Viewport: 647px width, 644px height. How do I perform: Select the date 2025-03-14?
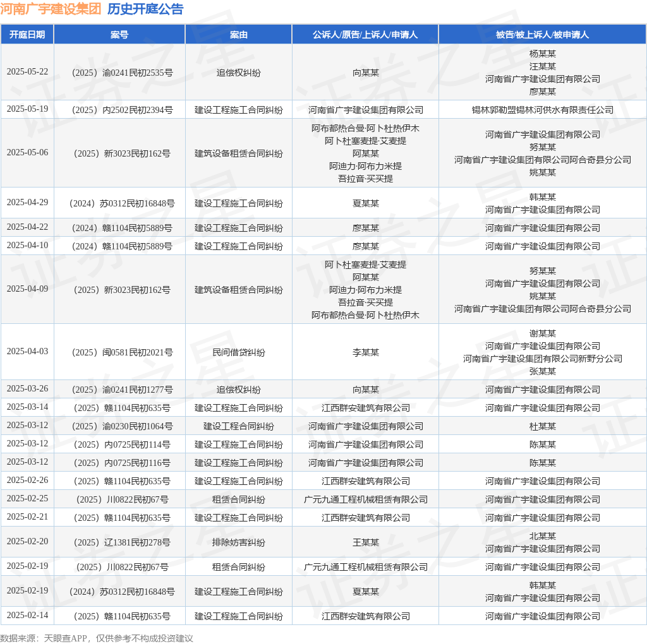click(27, 407)
